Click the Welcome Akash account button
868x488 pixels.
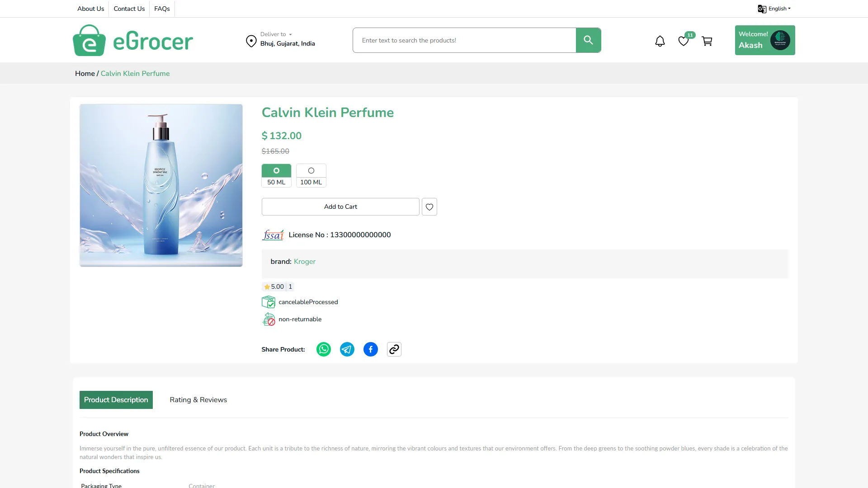[765, 40]
